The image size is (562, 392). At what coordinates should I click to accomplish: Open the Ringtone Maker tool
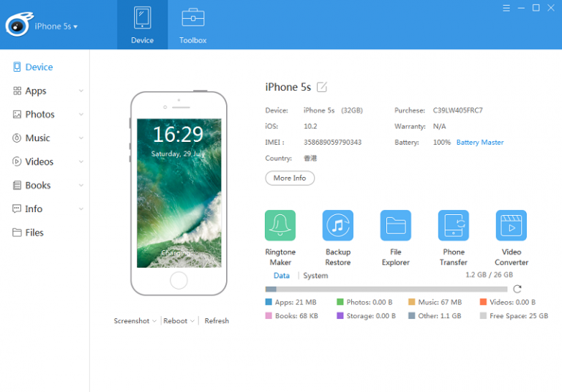280,226
